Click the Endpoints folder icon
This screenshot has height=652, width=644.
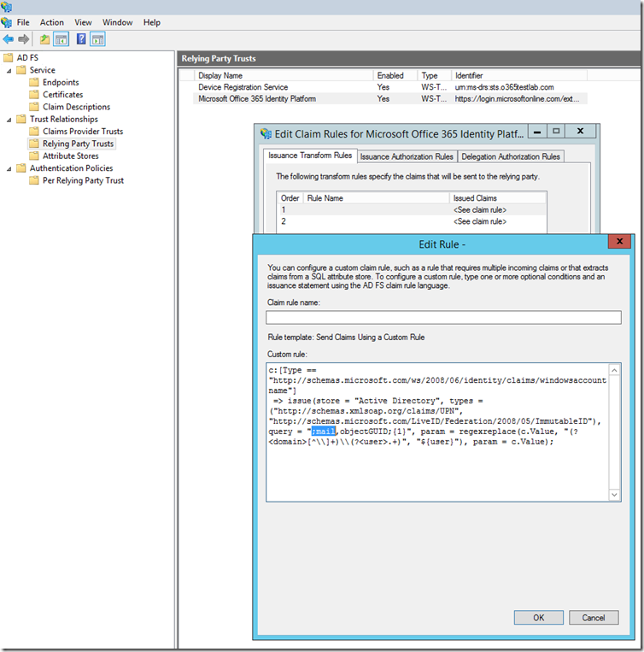pos(34,82)
